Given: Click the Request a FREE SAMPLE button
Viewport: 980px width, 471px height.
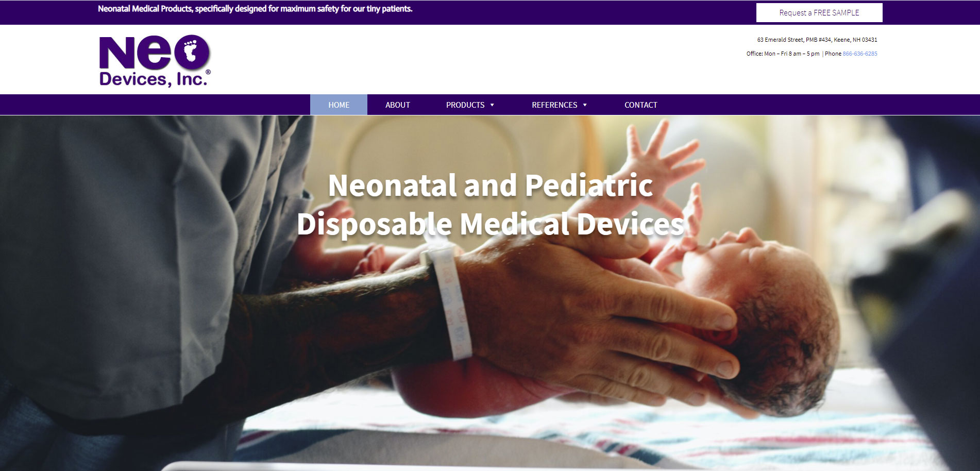Looking at the screenshot, I should tap(819, 13).
